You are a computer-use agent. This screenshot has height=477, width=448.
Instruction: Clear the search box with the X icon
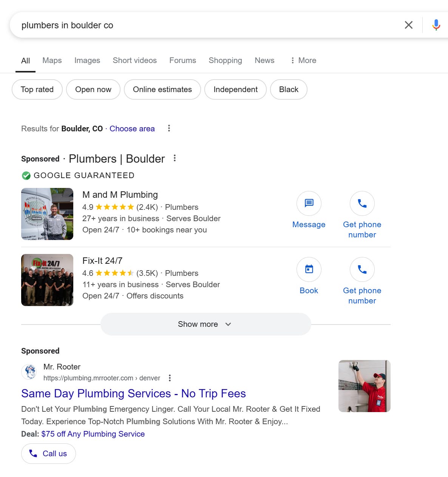coord(408,25)
